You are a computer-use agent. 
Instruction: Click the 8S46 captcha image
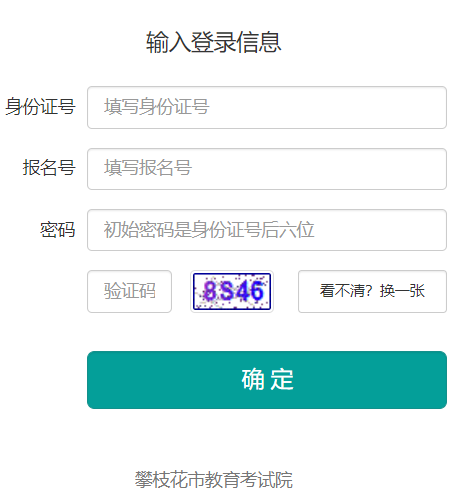(x=232, y=291)
